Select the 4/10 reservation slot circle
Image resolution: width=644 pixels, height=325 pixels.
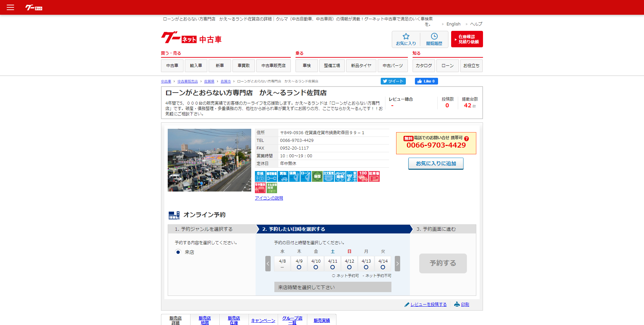point(316,267)
